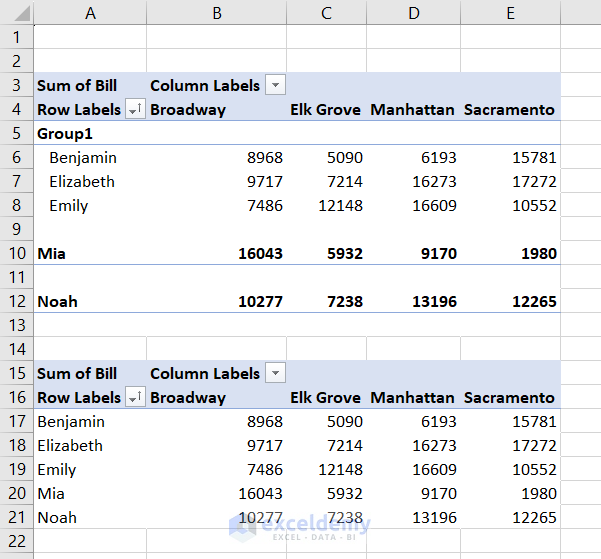Viewport: 601px width, 559px height.
Task: Select column C header
Action: 326,13
